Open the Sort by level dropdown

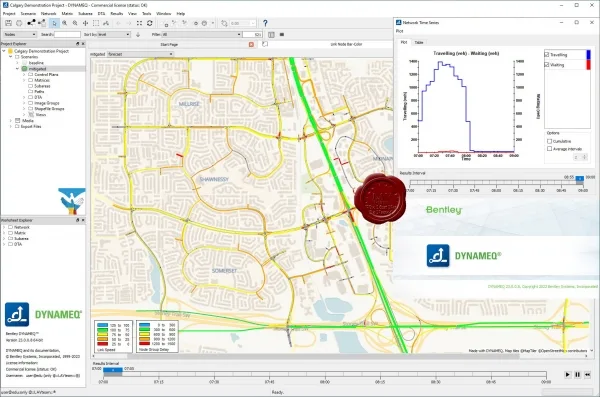click(114, 34)
